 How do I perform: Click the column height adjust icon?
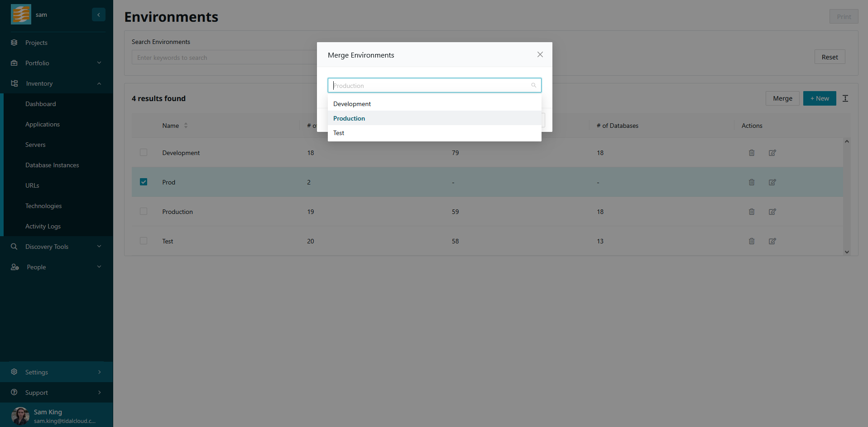tap(845, 98)
